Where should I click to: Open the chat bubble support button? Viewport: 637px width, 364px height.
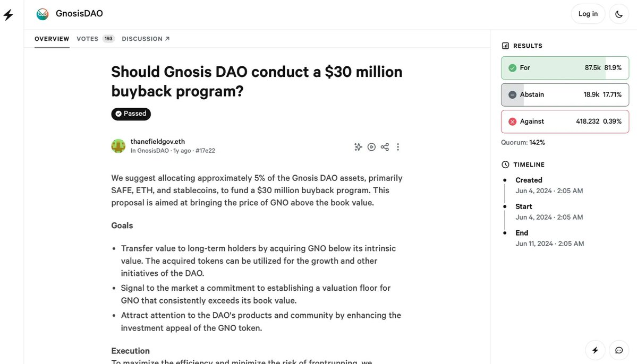(619, 350)
